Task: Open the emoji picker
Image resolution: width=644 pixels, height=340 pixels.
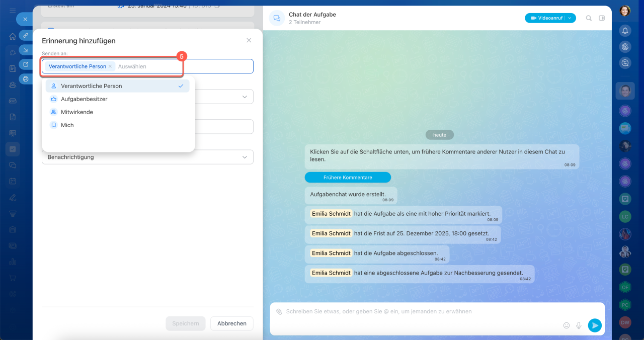Action: [x=567, y=325]
